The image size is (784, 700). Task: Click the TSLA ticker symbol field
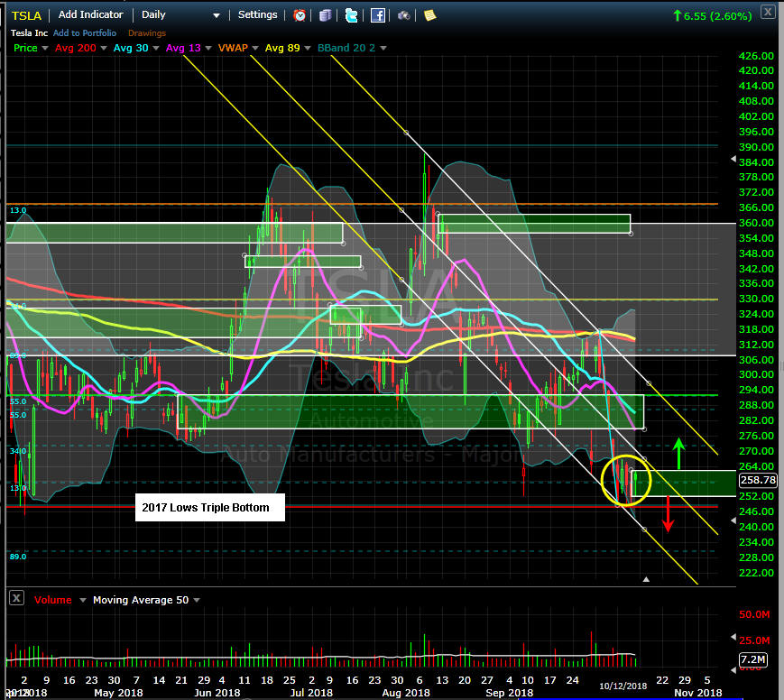coord(27,15)
